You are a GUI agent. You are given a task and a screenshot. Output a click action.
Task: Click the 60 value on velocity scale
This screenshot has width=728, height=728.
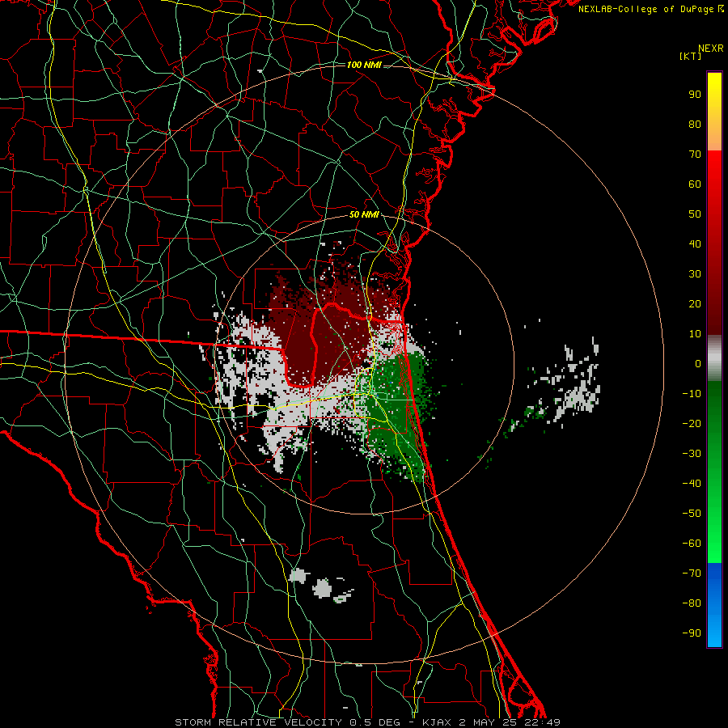pos(695,184)
